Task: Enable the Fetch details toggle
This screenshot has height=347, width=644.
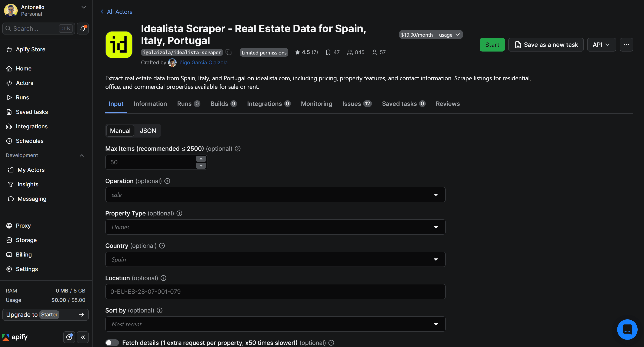Action: [112, 343]
